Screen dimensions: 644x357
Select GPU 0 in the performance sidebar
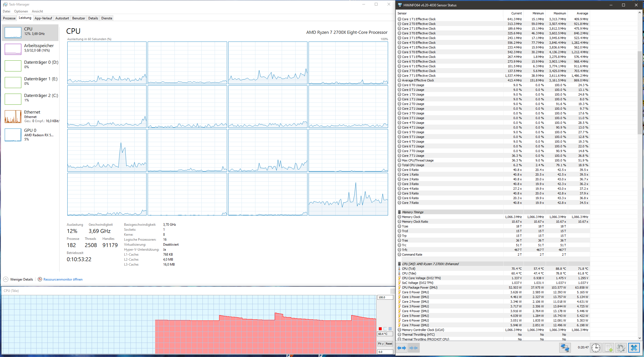click(30, 135)
